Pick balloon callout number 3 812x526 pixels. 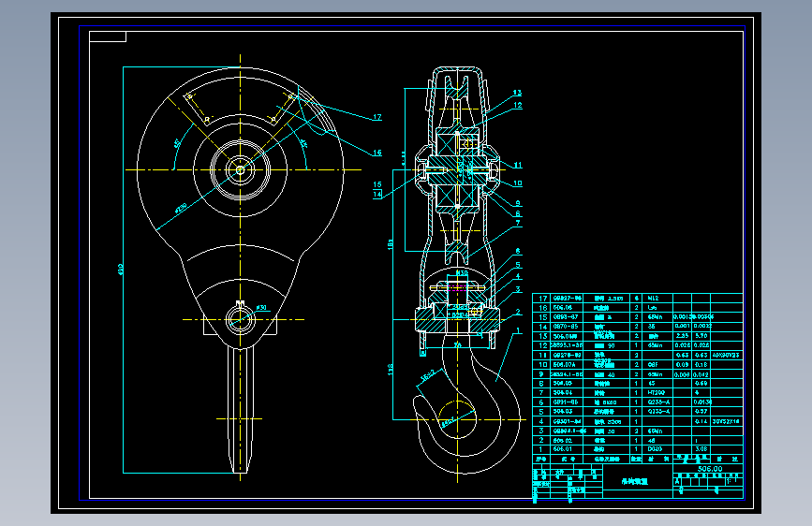click(x=518, y=289)
